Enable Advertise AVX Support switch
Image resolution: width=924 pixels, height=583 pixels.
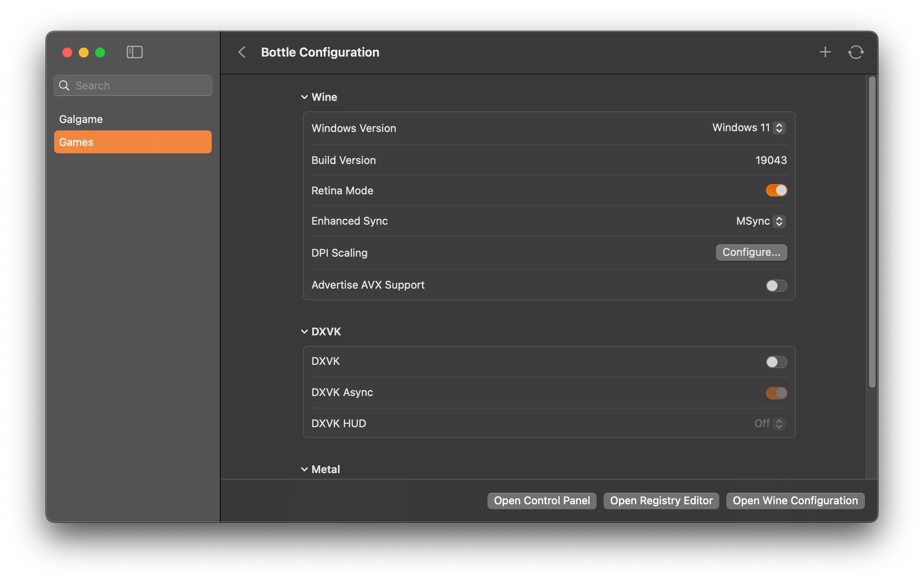point(776,285)
